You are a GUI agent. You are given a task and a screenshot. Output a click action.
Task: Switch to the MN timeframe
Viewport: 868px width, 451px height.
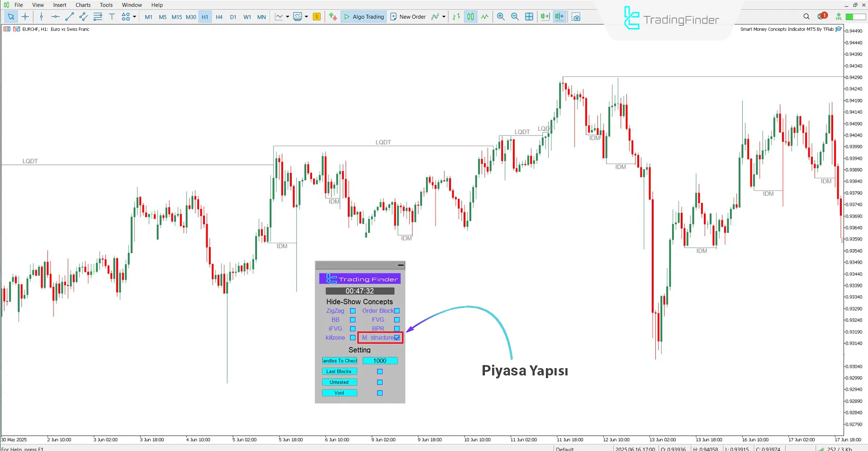click(x=261, y=17)
